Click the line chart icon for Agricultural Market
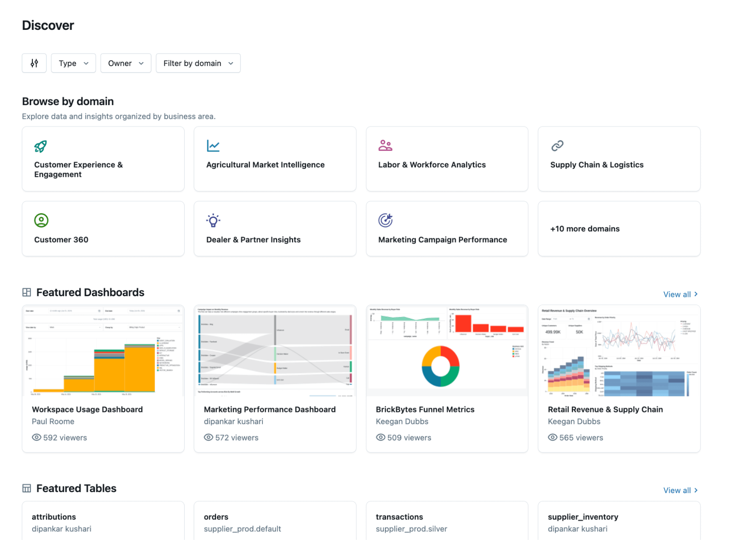756x540 pixels. coord(213,145)
